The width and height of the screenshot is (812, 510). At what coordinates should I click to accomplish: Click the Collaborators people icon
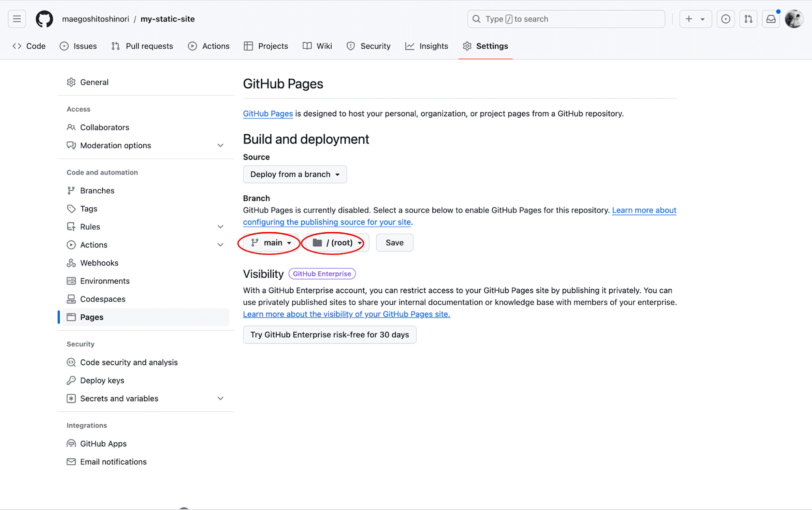[x=71, y=127]
